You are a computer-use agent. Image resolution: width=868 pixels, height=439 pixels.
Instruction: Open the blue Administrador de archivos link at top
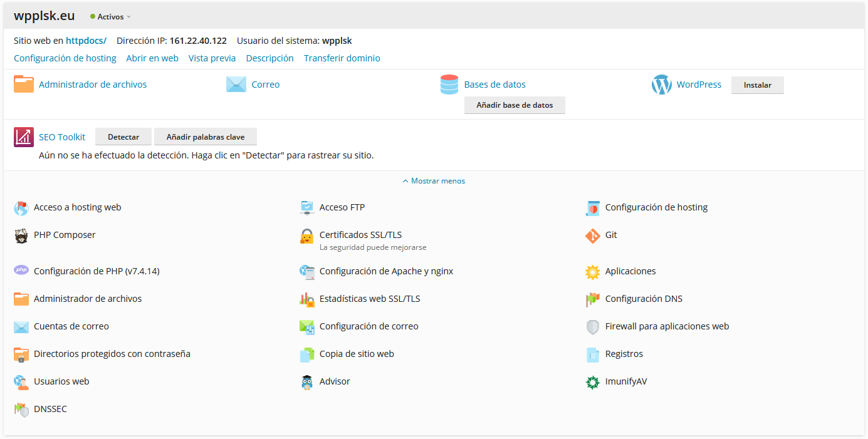tap(93, 85)
